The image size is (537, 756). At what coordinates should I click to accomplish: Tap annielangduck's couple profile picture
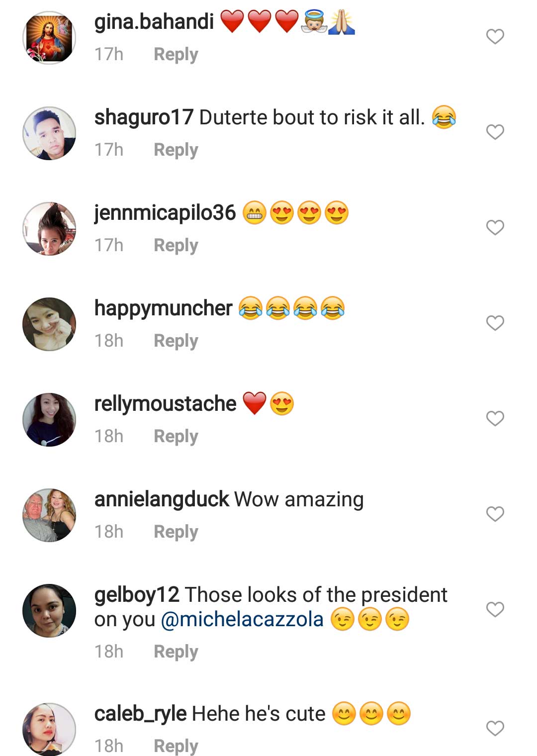point(49,515)
